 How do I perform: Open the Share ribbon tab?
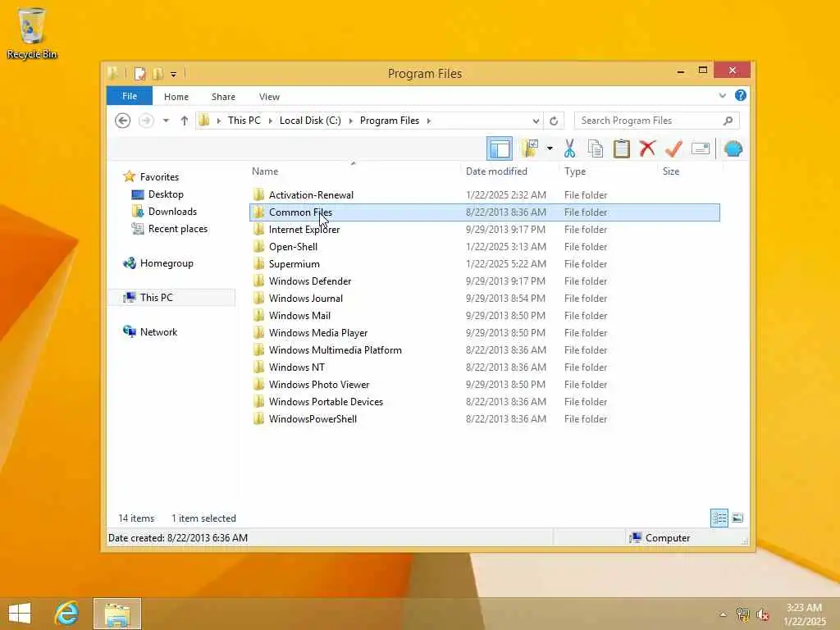pyautogui.click(x=223, y=97)
